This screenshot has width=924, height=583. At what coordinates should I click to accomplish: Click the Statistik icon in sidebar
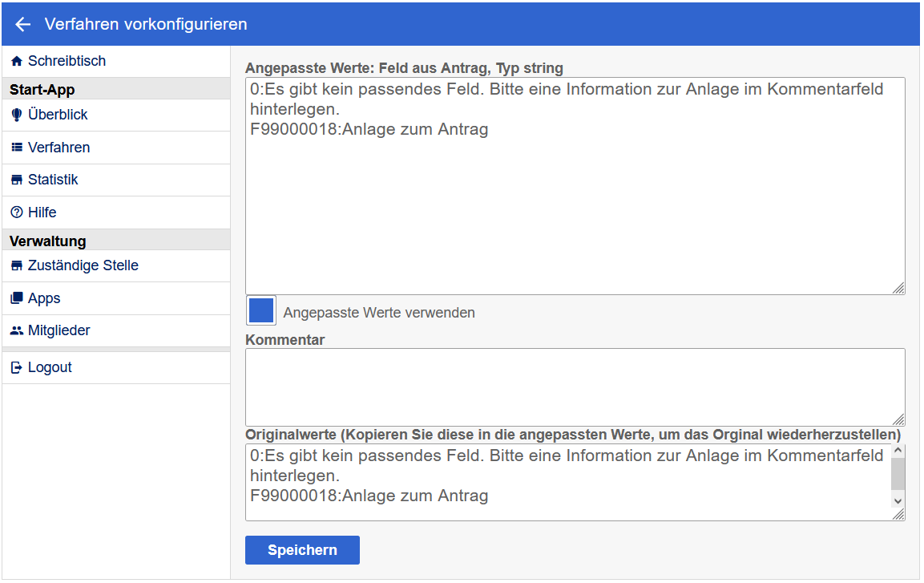(17, 180)
